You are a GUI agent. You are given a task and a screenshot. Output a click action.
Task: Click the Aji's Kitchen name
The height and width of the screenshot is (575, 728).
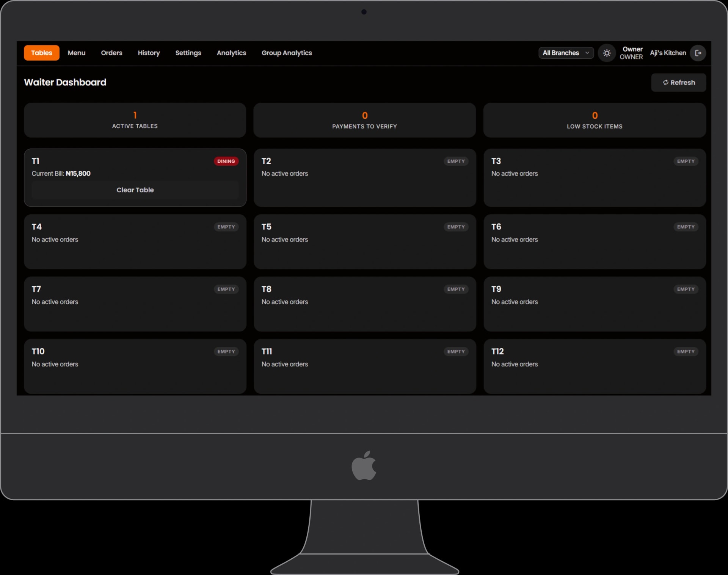(668, 53)
